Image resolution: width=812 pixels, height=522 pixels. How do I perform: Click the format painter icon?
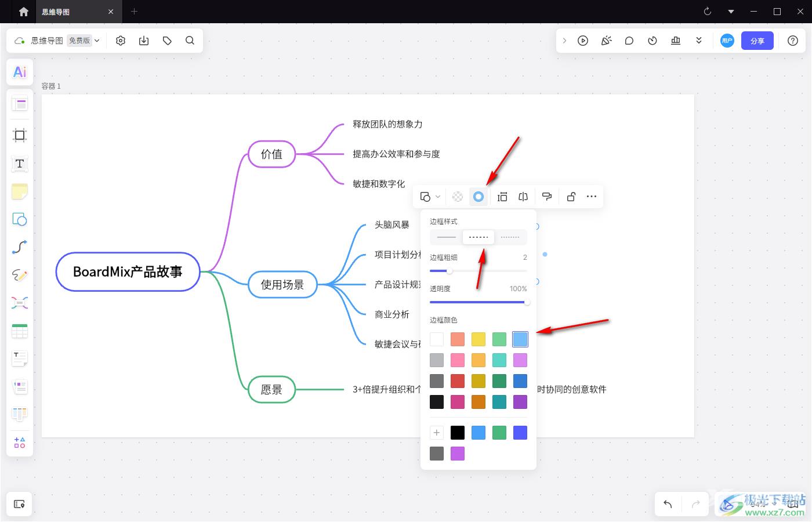546,197
